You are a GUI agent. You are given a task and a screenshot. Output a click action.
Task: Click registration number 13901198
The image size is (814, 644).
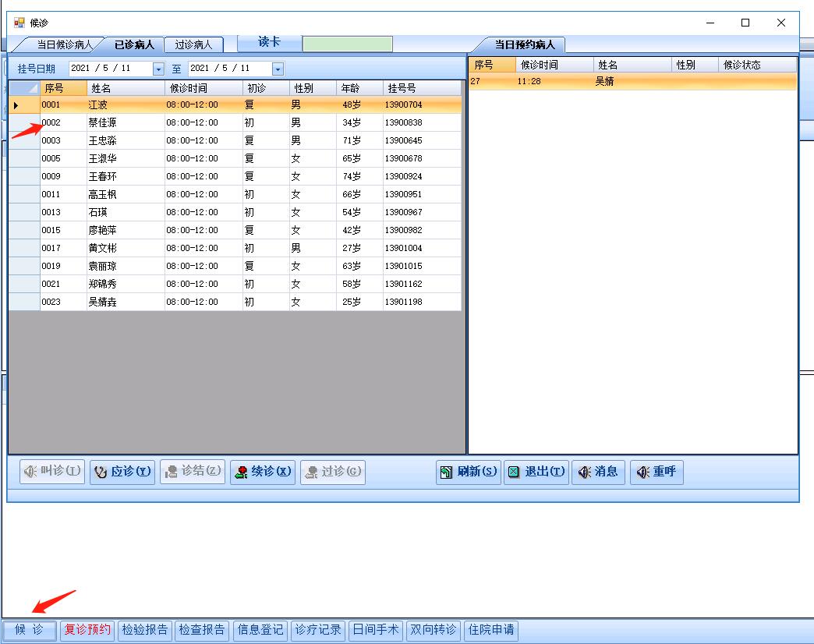point(403,302)
